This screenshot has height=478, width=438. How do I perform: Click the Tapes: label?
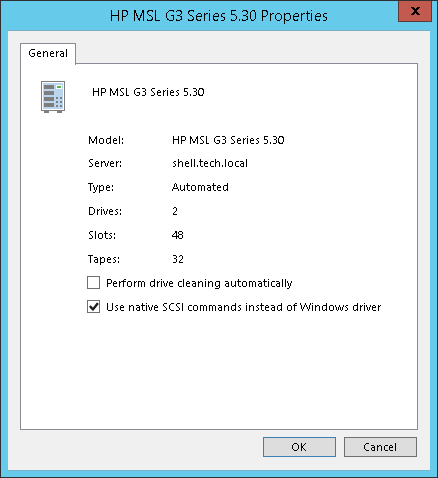tap(104, 259)
